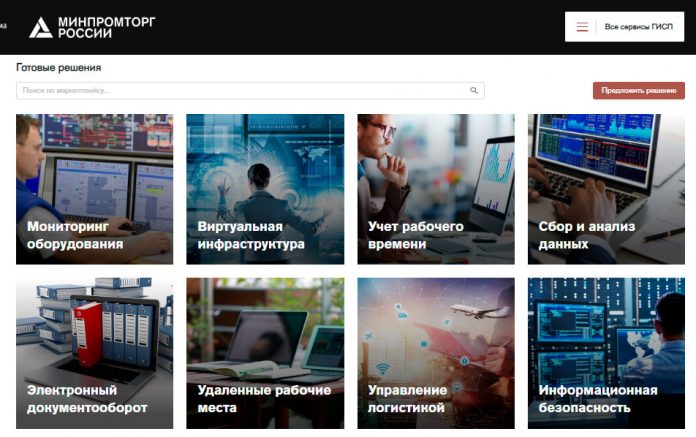Click the Минпромторг России triangle logo
Viewport: 696px width, 437px height.
coord(40,28)
